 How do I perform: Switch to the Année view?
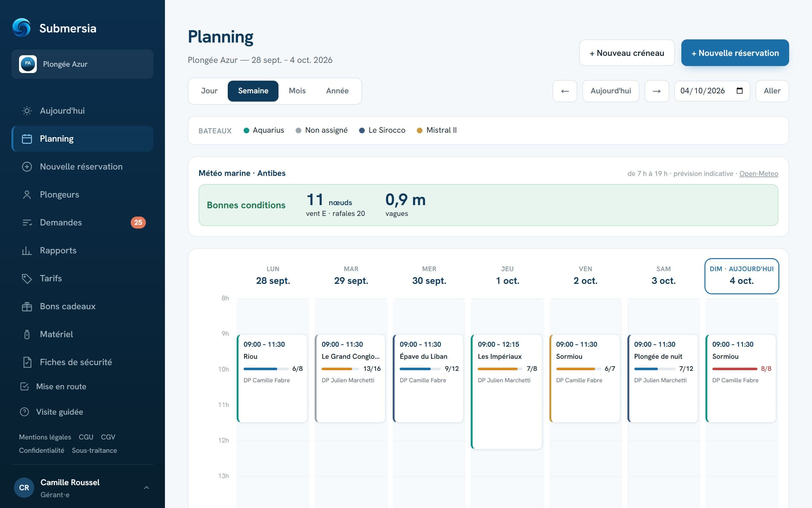337,91
